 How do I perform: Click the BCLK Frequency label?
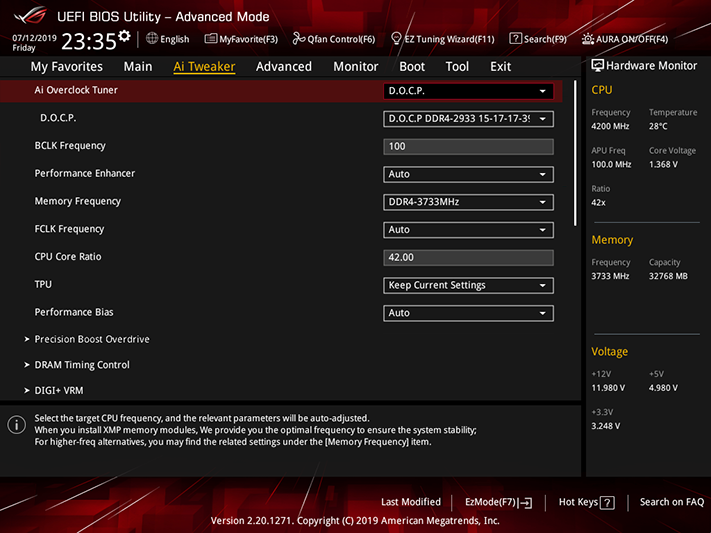point(70,146)
